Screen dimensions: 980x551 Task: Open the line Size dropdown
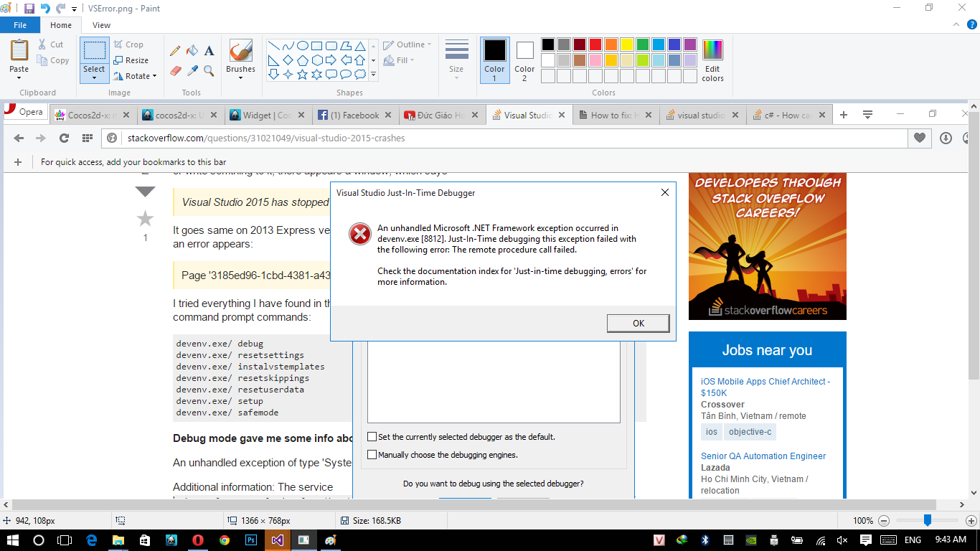456,60
